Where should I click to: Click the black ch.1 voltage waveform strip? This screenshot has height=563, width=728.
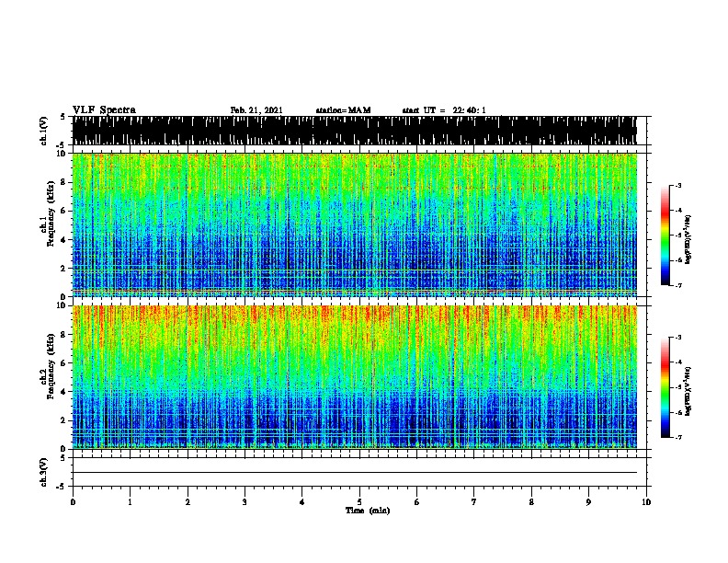[x=355, y=131]
